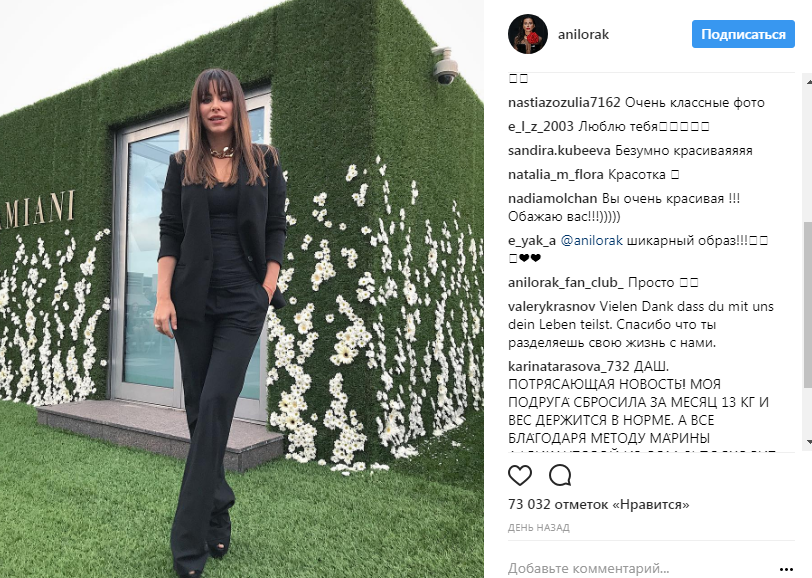The width and height of the screenshot is (812, 578).
Task: Open the ДЕНЬ НАЗАД timestamp link
Action: tap(539, 528)
